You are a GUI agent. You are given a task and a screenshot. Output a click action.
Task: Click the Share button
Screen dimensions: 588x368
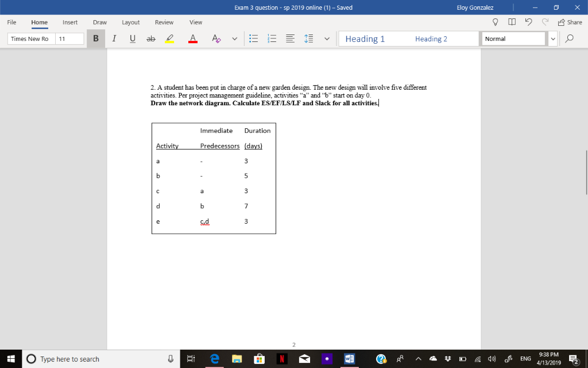[570, 22]
